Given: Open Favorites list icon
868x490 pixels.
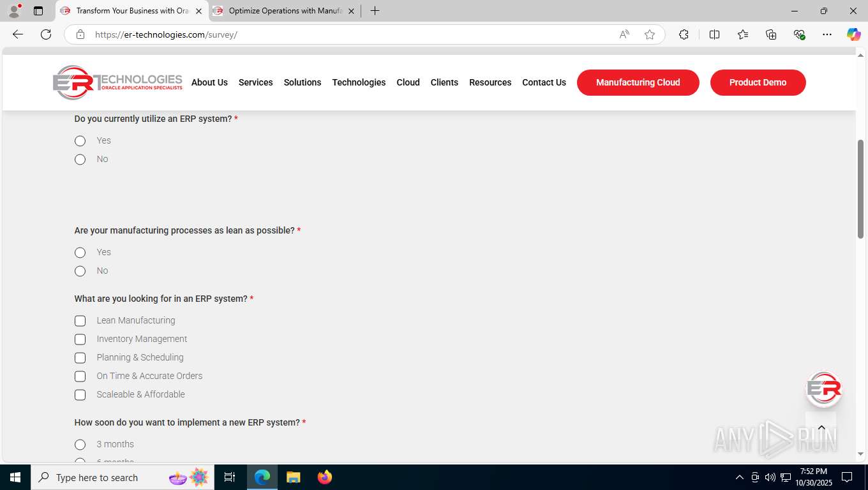Looking at the screenshot, I should 743,34.
